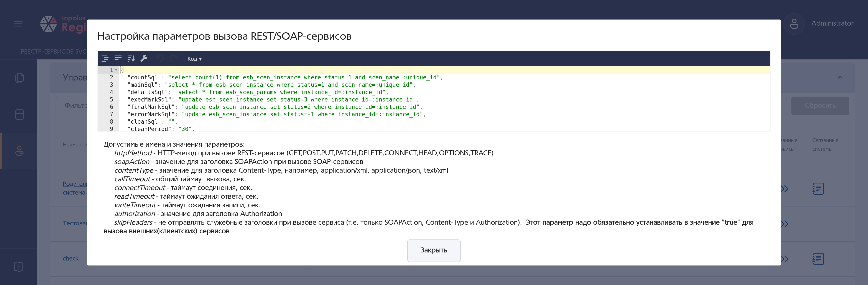Viewport: 868px width, 285px height.
Task: Click the httpMethod parameter description
Action: [x=304, y=153]
